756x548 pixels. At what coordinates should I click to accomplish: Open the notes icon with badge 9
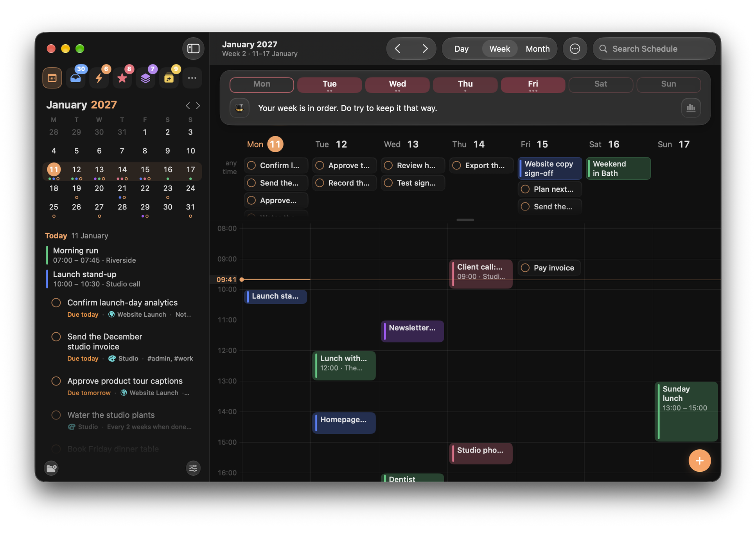point(169,78)
